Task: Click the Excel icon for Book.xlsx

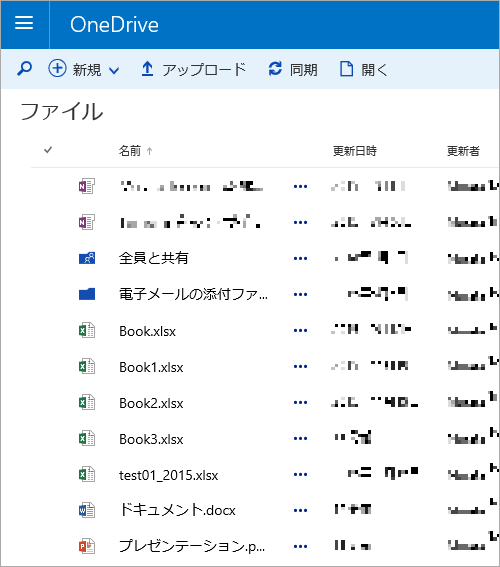Action: [x=87, y=330]
